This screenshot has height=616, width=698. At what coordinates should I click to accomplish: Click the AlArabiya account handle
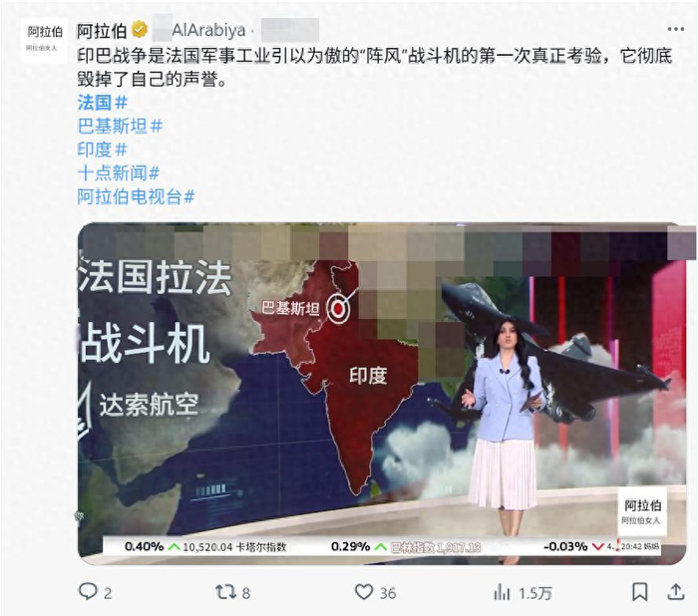pyautogui.click(x=208, y=30)
